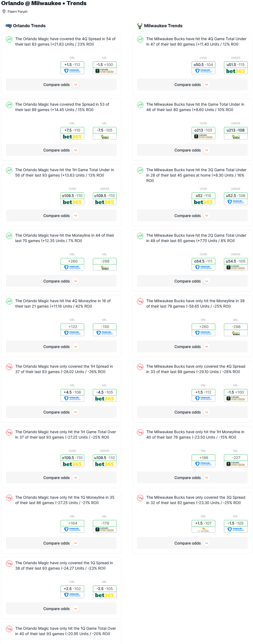
Task: Click the Milwaukee Bucks team logo
Action: (140, 26)
